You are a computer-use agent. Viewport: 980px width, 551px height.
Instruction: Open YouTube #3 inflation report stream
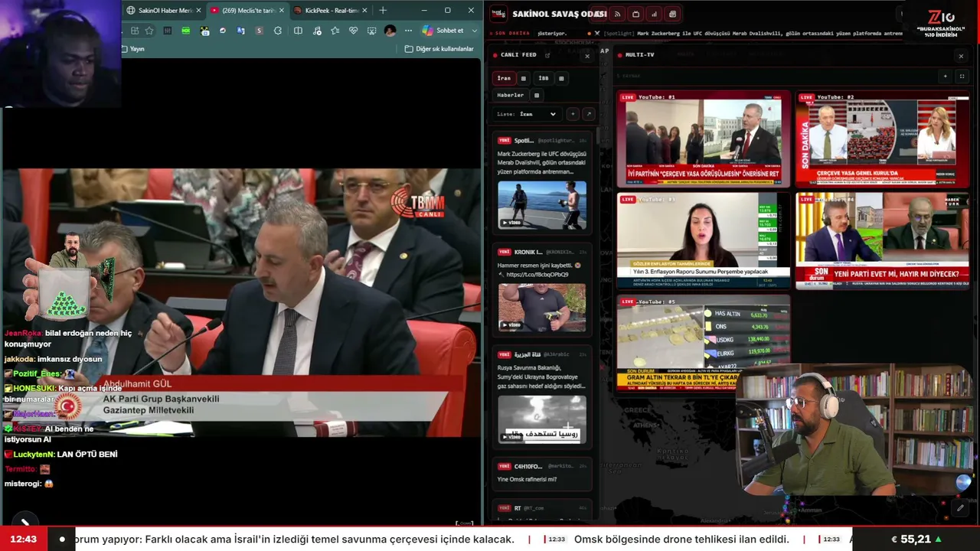(704, 241)
